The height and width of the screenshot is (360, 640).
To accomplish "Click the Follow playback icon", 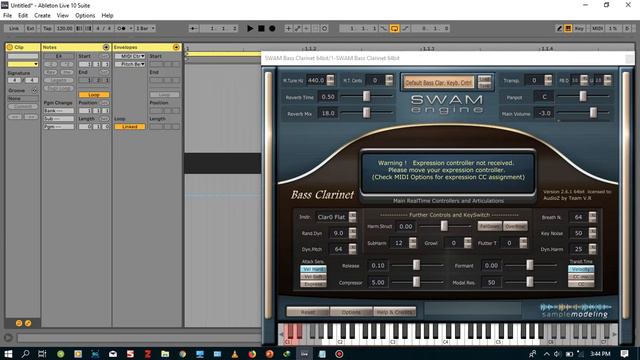I will (x=193, y=29).
